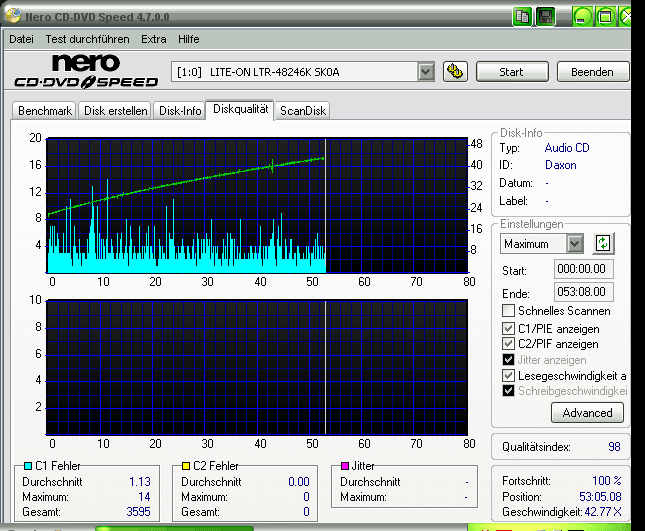Click the Geschwindigkeit value 42.77 X
645x531 pixels.
(603, 512)
